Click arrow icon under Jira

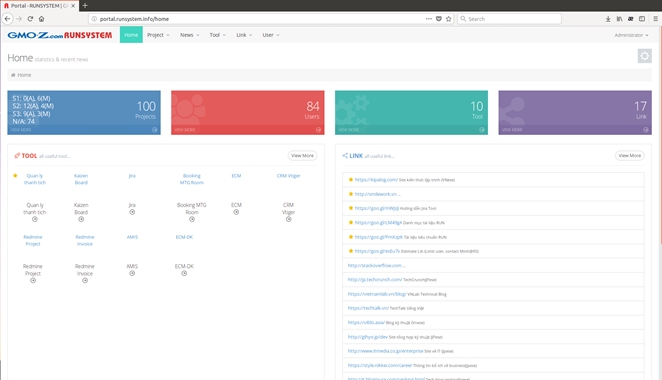(x=132, y=212)
